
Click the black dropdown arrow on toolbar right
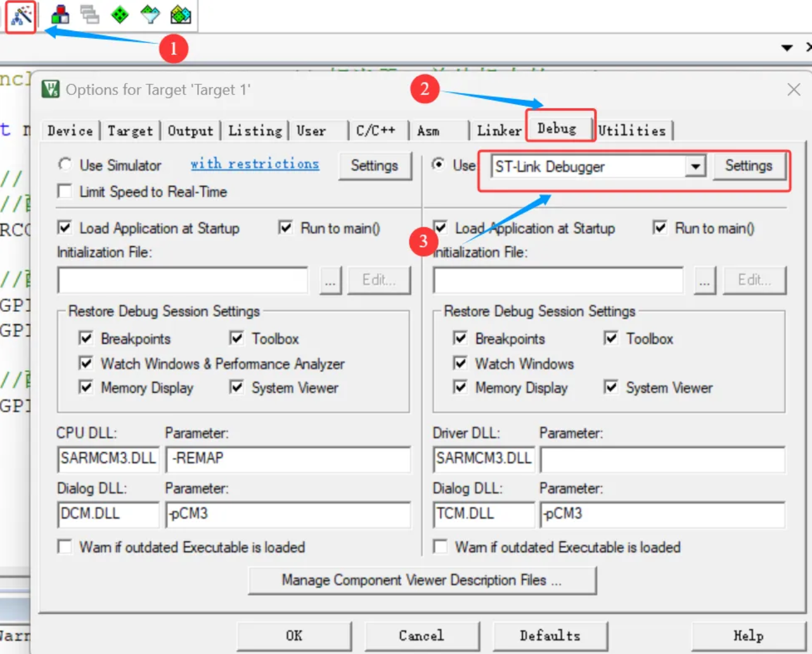point(787,48)
